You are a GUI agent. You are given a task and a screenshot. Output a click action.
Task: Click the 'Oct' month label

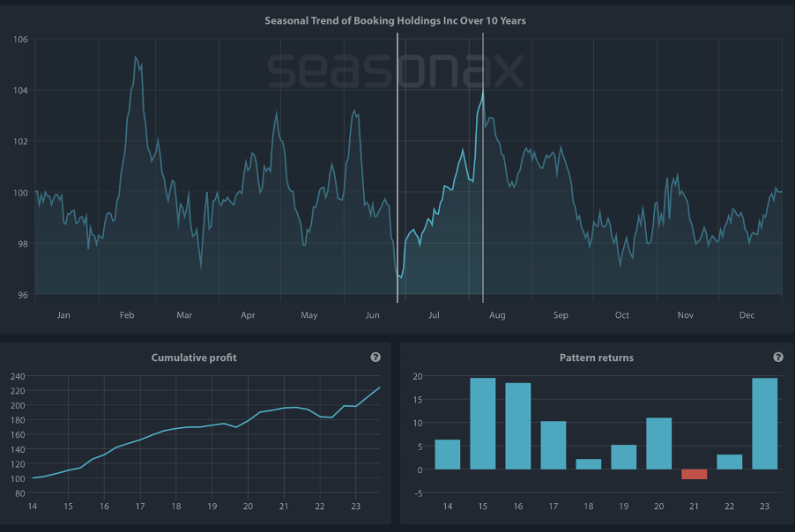(x=622, y=315)
